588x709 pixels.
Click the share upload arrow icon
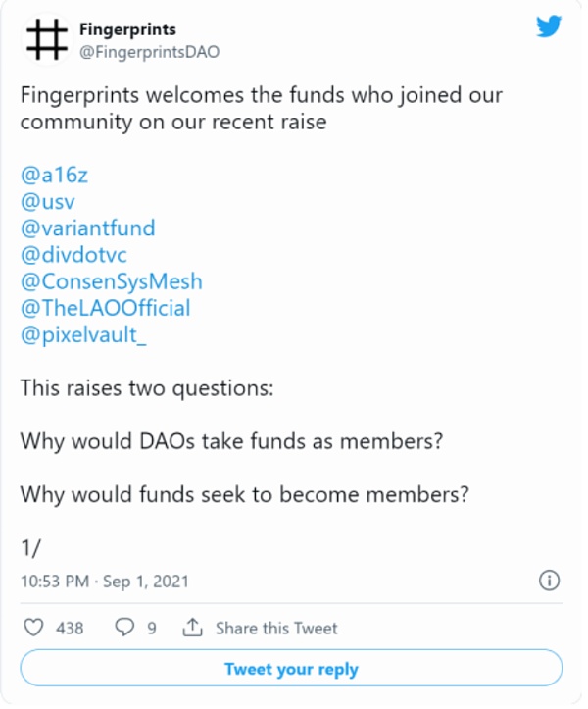193,628
